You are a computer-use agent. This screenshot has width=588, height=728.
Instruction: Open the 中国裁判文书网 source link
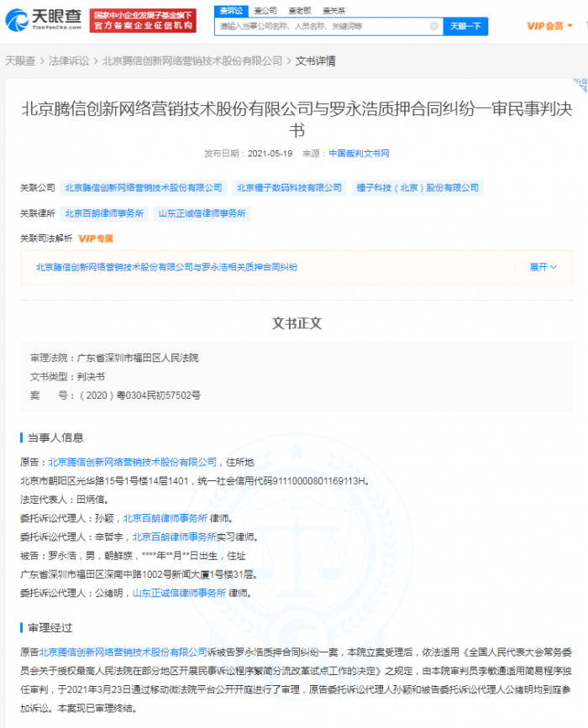(x=359, y=154)
